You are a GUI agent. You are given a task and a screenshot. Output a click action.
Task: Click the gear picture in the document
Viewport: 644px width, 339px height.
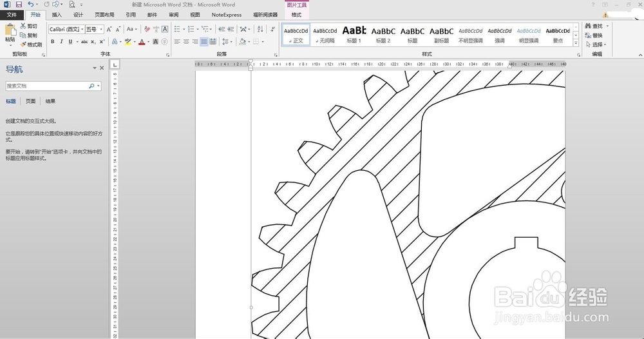click(408, 205)
